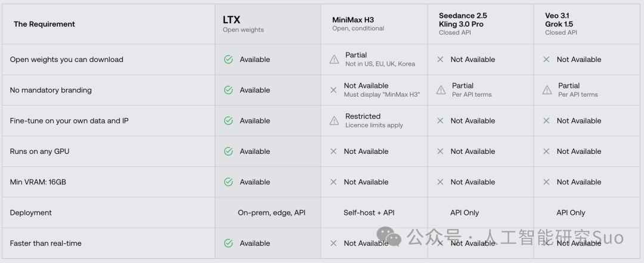The image size is (644, 263).
Task: Click green check for Faster than real-time
Action: click(228, 243)
